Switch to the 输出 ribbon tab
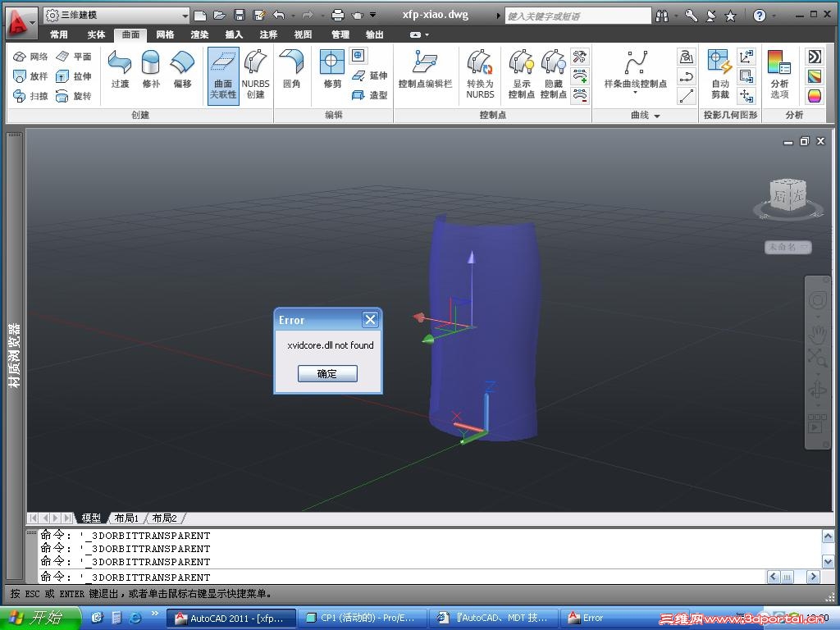This screenshot has height=630, width=840. 374,34
